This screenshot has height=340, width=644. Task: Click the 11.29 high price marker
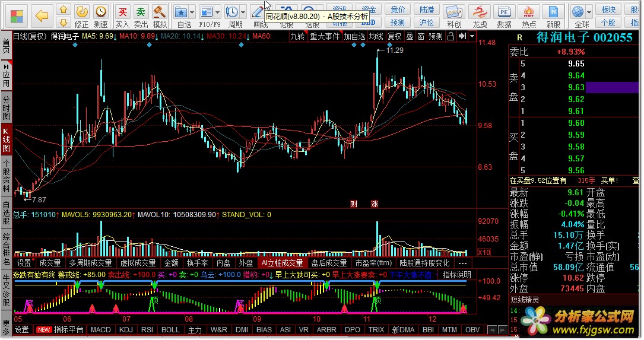(x=395, y=50)
